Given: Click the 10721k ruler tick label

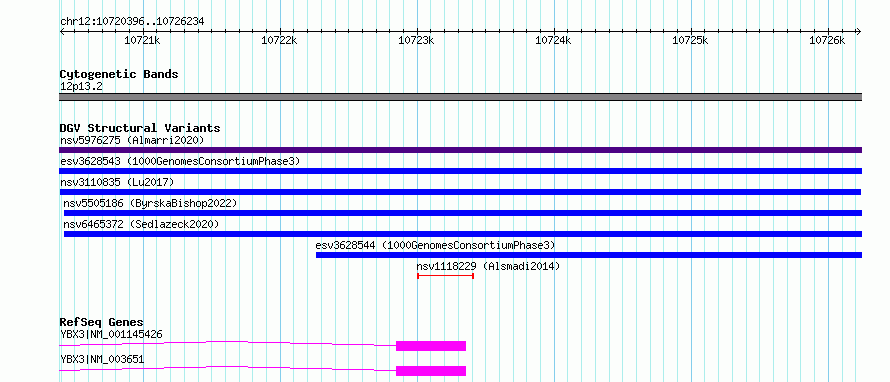Looking at the screenshot, I should (x=142, y=40).
